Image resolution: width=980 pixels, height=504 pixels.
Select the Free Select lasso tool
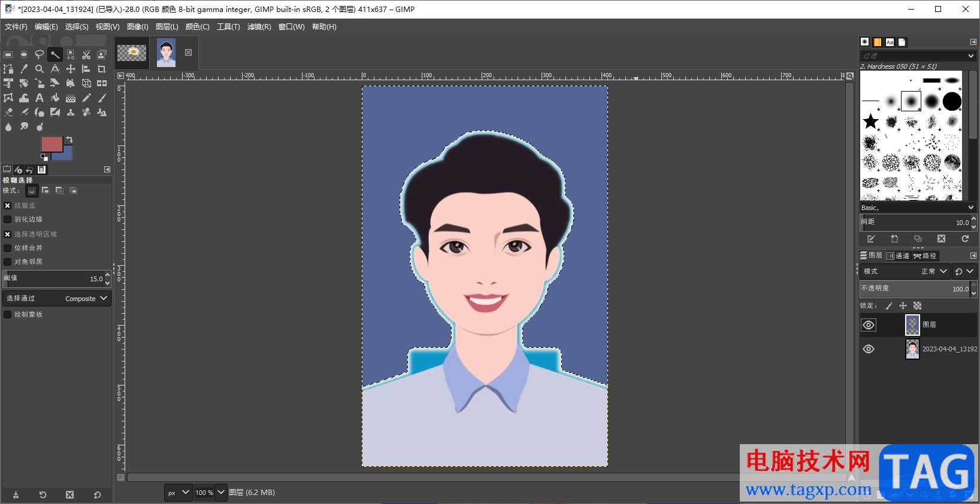tap(40, 54)
